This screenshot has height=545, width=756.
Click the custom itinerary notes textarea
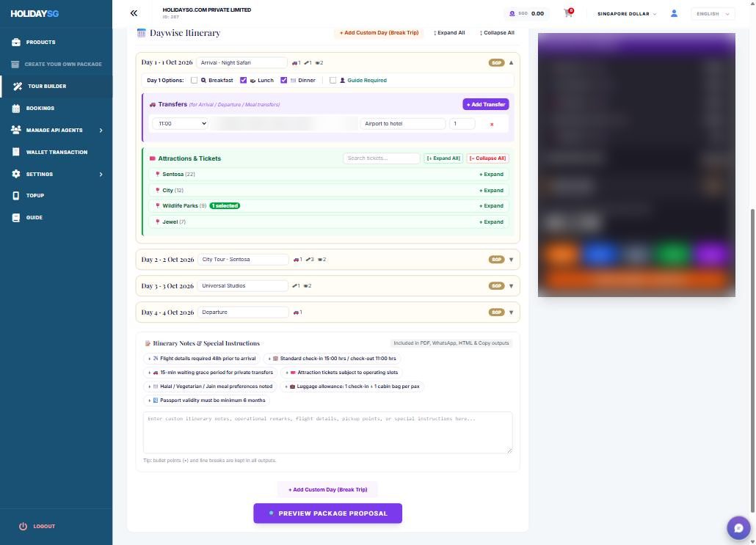pos(327,432)
